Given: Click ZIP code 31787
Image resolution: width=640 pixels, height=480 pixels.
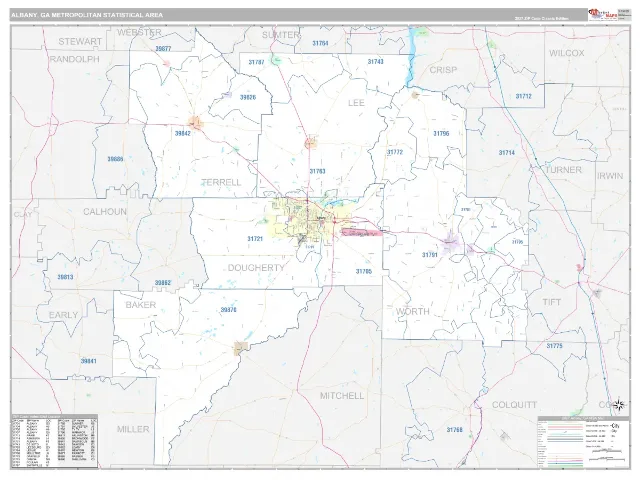Looking at the screenshot, I should 256,62.
